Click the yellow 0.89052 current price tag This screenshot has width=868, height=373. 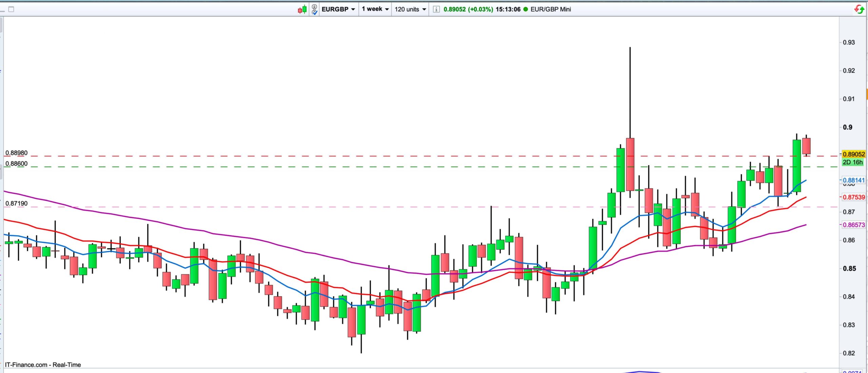pyautogui.click(x=853, y=154)
